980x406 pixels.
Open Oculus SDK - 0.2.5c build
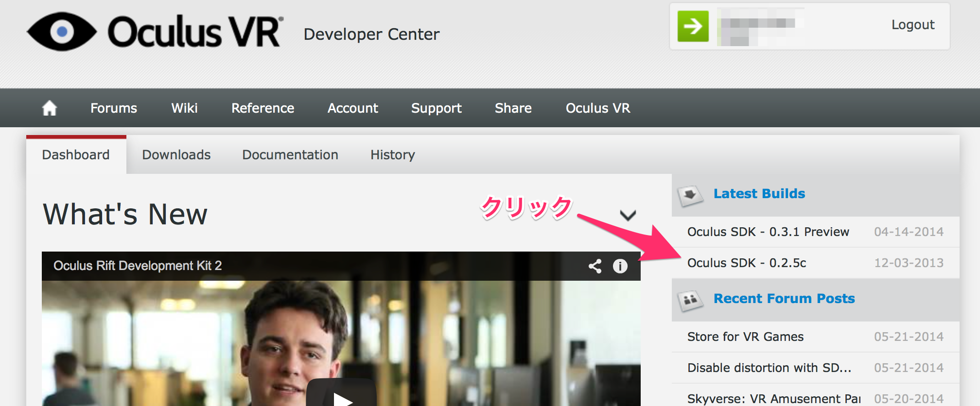click(x=747, y=263)
